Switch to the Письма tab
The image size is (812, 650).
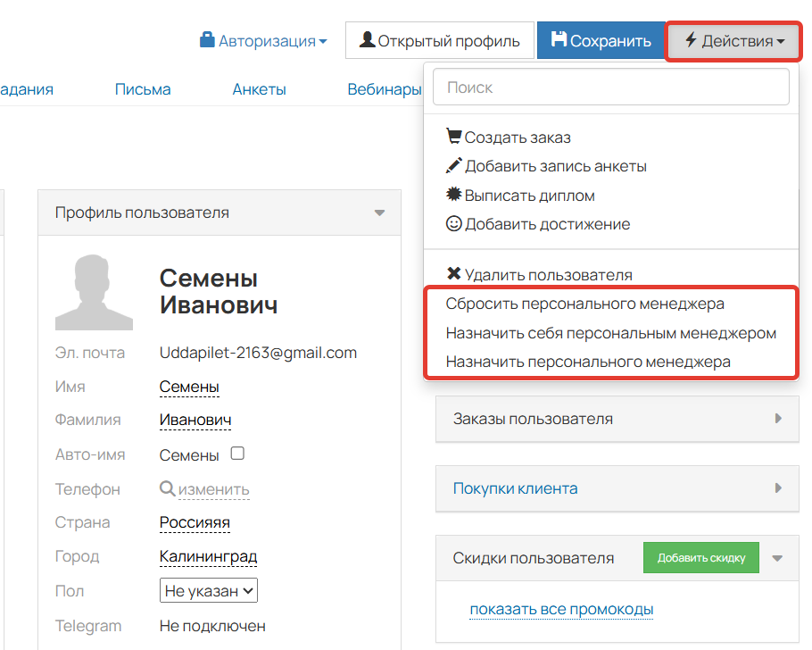click(x=143, y=89)
